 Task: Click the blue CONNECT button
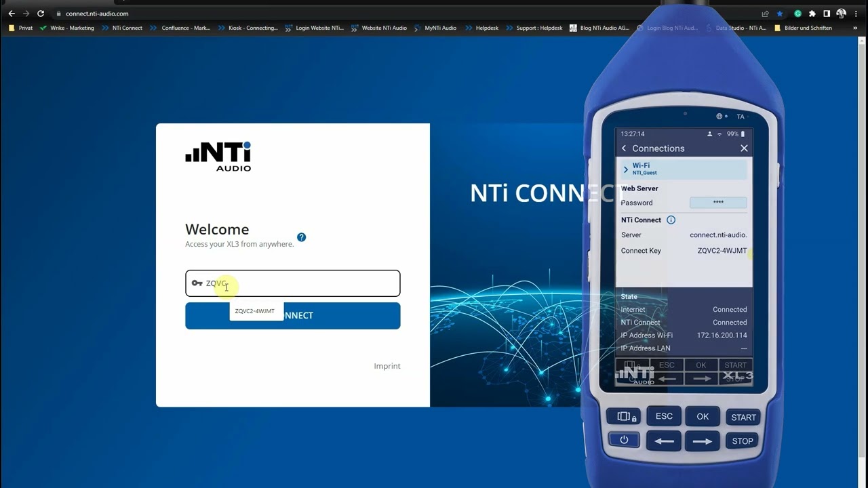click(293, 316)
